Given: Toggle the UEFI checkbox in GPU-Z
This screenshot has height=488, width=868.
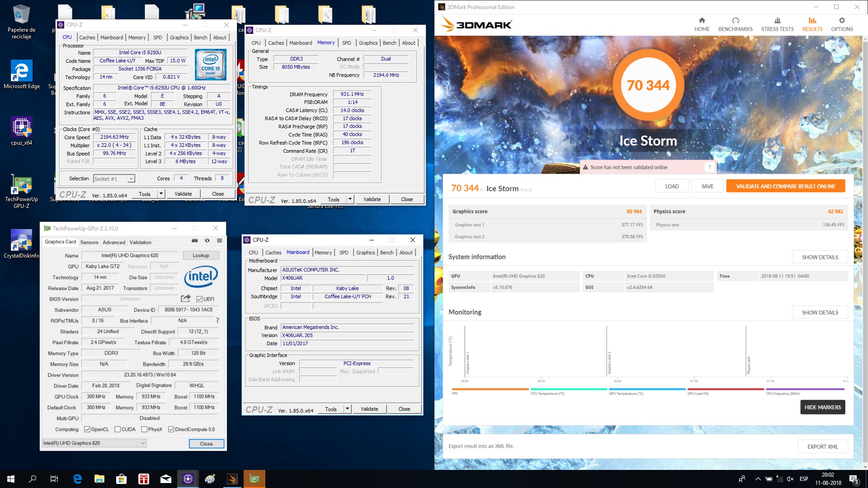Looking at the screenshot, I should pos(199,299).
